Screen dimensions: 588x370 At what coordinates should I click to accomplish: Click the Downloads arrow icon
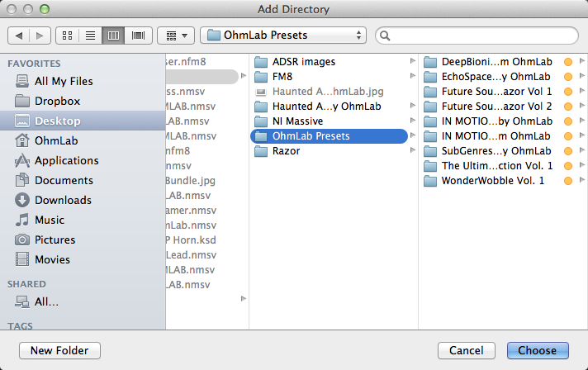(x=22, y=200)
